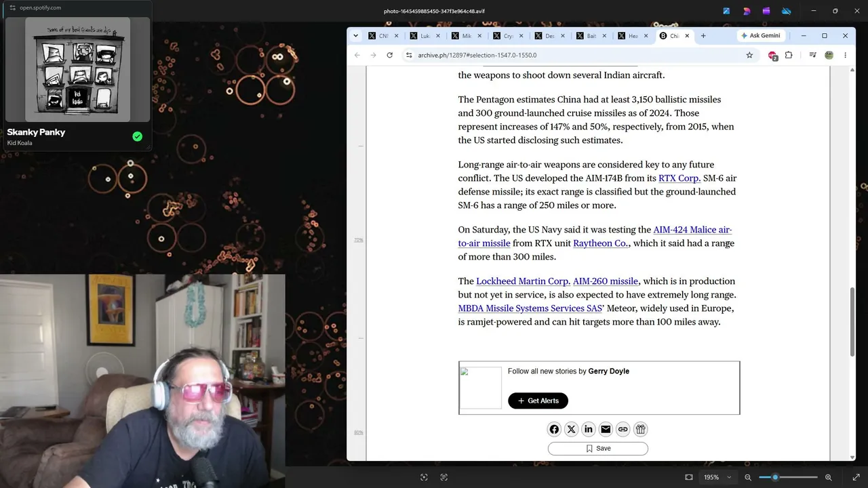Enter full screen view in Photos
868x488 pixels.
point(856,477)
